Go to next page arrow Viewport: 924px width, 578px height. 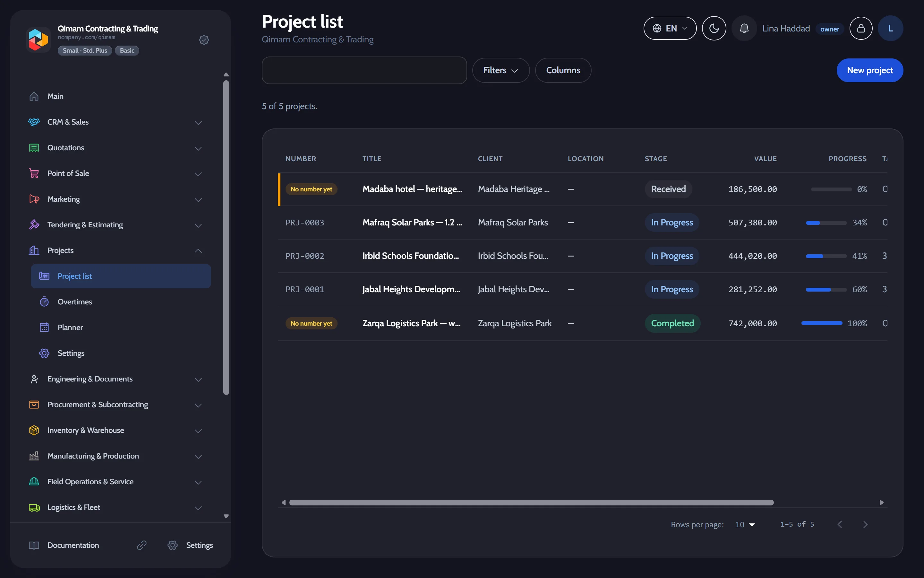click(x=866, y=524)
